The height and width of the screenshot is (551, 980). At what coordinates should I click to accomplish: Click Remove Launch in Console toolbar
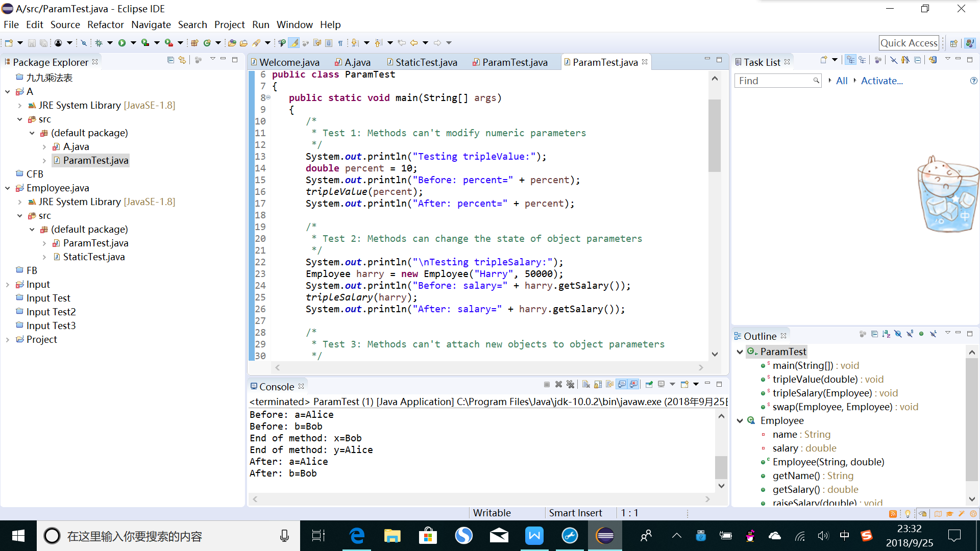558,384
